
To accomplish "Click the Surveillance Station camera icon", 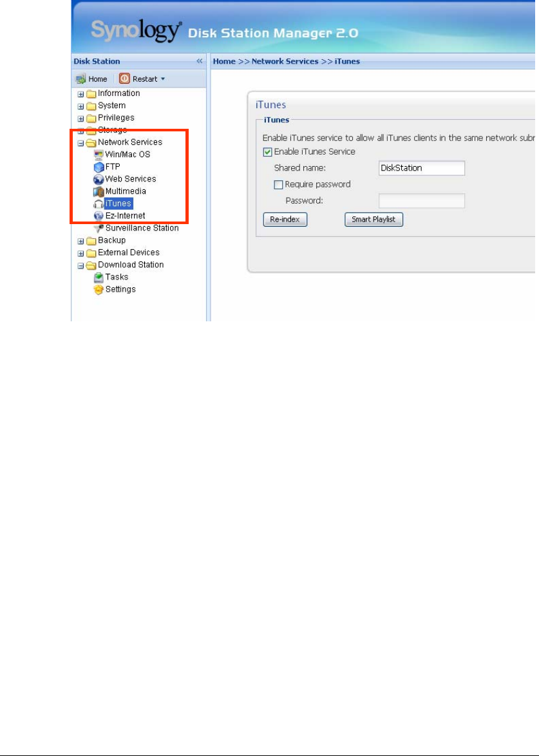I will coord(99,229).
